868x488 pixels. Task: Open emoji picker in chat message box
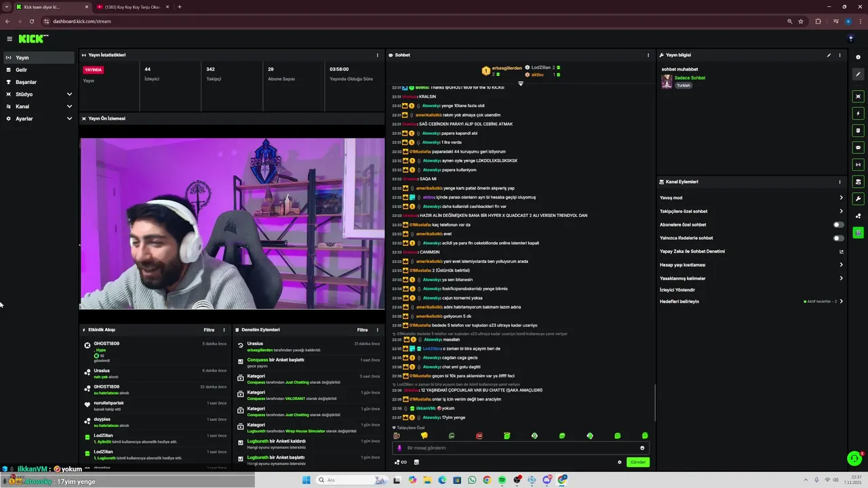[642, 448]
